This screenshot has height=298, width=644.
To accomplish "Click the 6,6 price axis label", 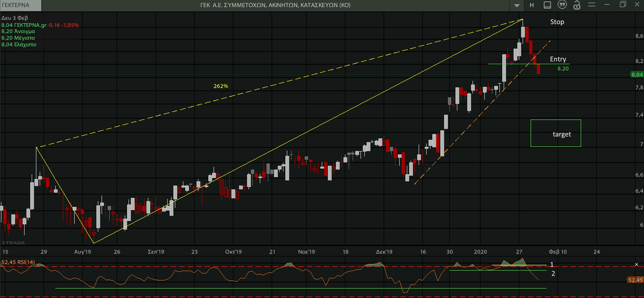I will coord(638,175).
